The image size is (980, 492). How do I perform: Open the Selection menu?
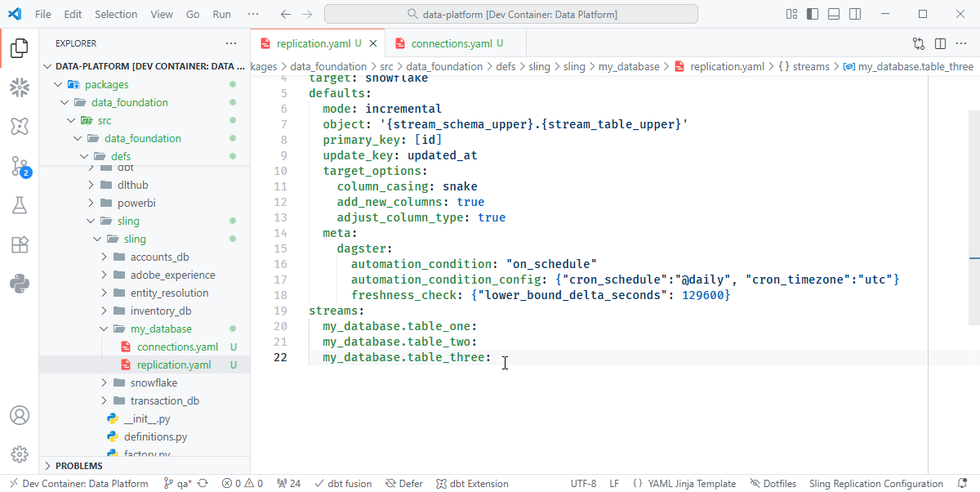116,15
